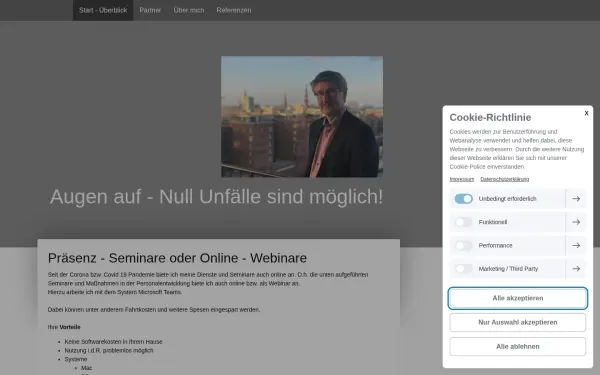Viewport: 600px width, 375px height.
Task: Click list item Keine Softwarekosten in Ihrem Hause
Action: (113, 341)
